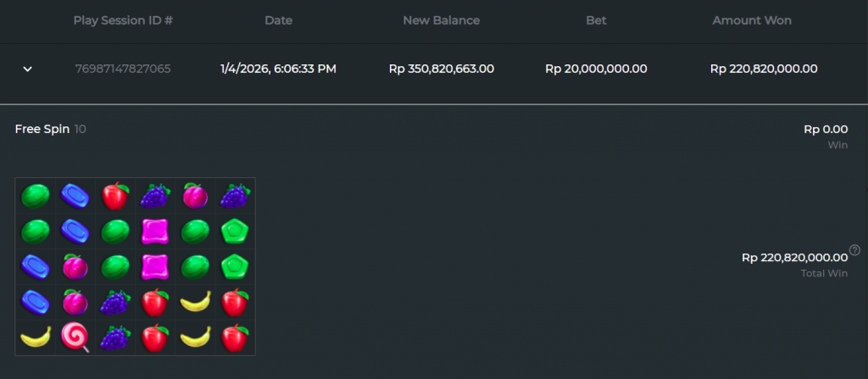This screenshot has height=379, width=868.
Task: Select the 1/4/2026 date entry
Action: pyautogui.click(x=278, y=69)
